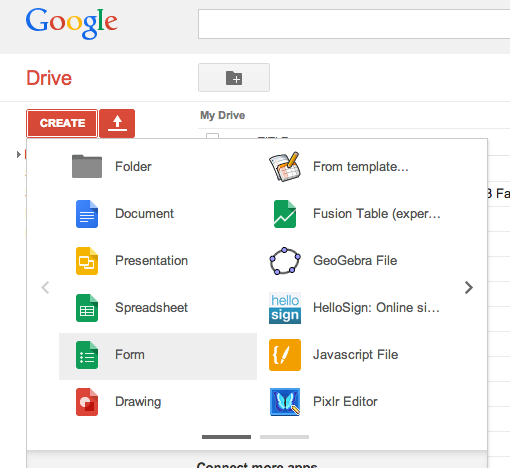Screen dimensions: 510x468
Task: Choose Presentation in the create menu
Action: [158, 261]
